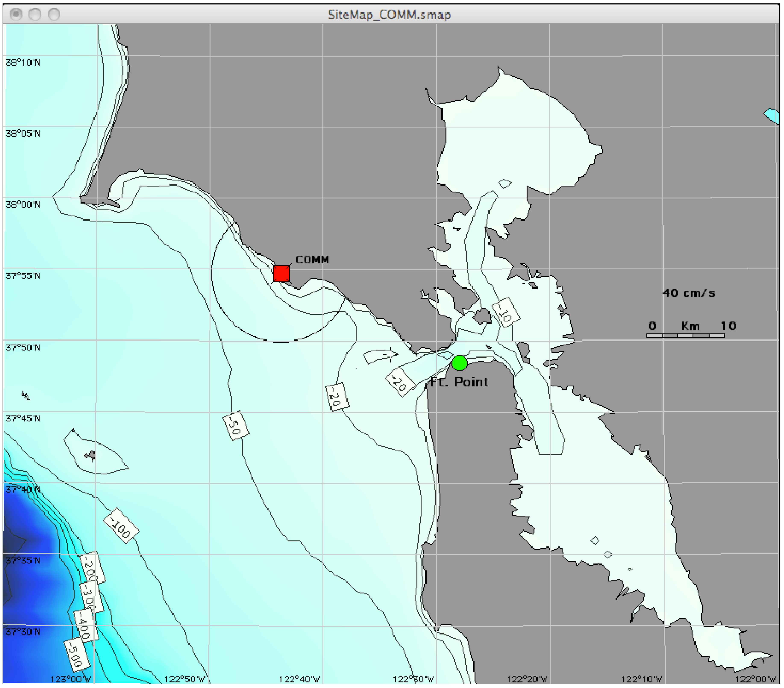Click the COMM text label
784x688 pixels.
(x=312, y=260)
